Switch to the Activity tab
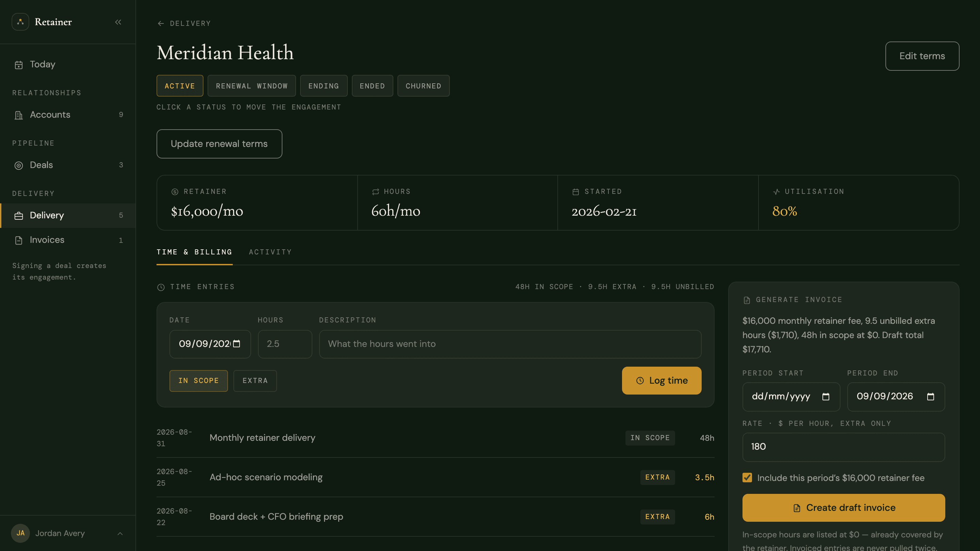This screenshot has width=980, height=551. (270, 252)
